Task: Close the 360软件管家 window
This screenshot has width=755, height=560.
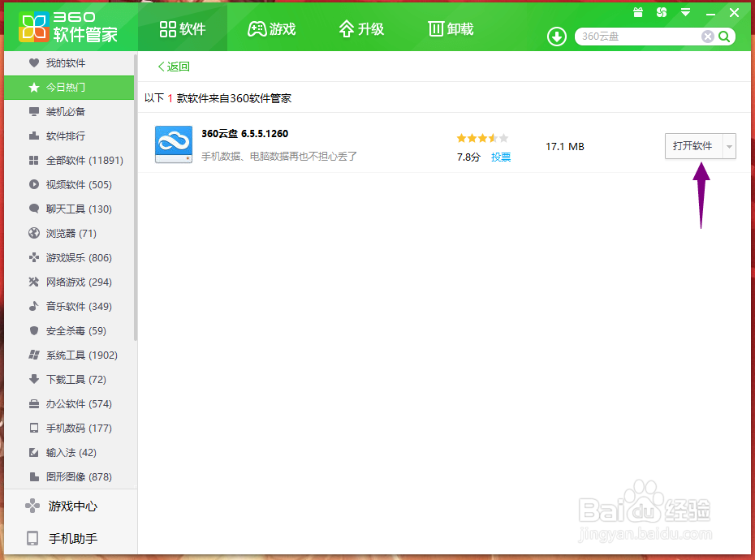Action: pos(734,12)
